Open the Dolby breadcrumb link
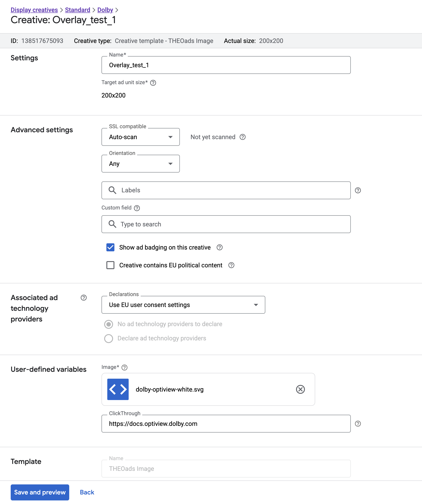422x504 pixels. tap(105, 10)
